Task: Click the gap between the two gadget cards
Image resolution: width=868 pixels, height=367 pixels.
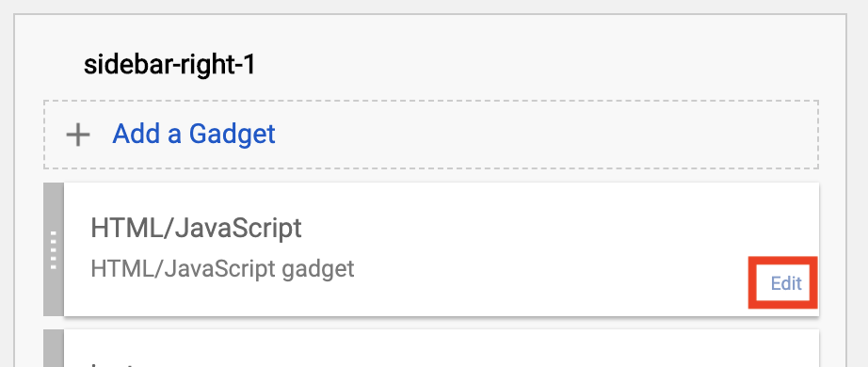Action: pos(432,324)
